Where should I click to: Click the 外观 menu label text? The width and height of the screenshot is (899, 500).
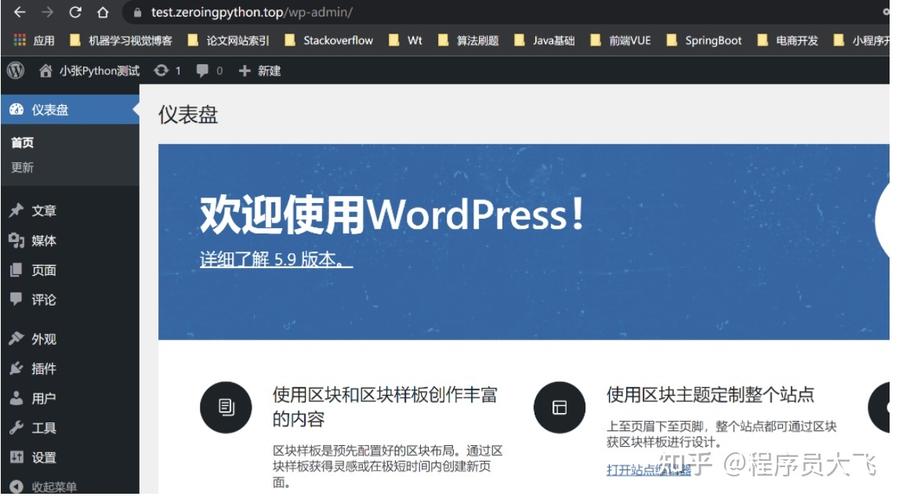pos(44,339)
